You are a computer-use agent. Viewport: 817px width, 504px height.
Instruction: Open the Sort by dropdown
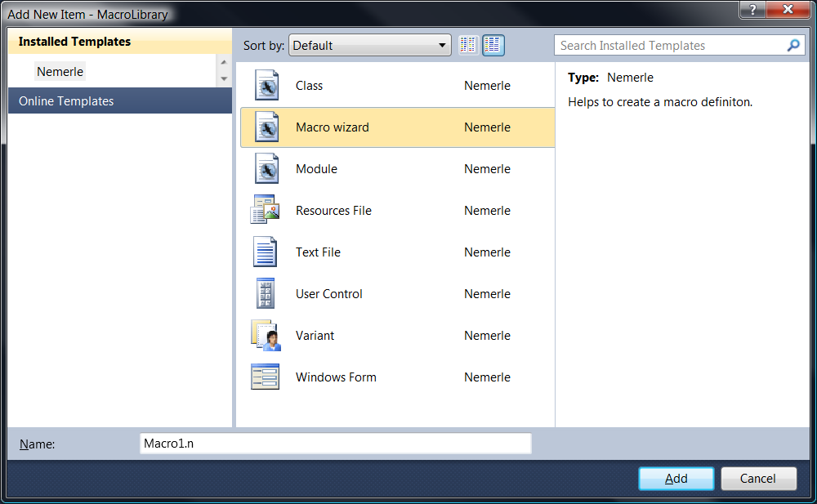coord(369,46)
